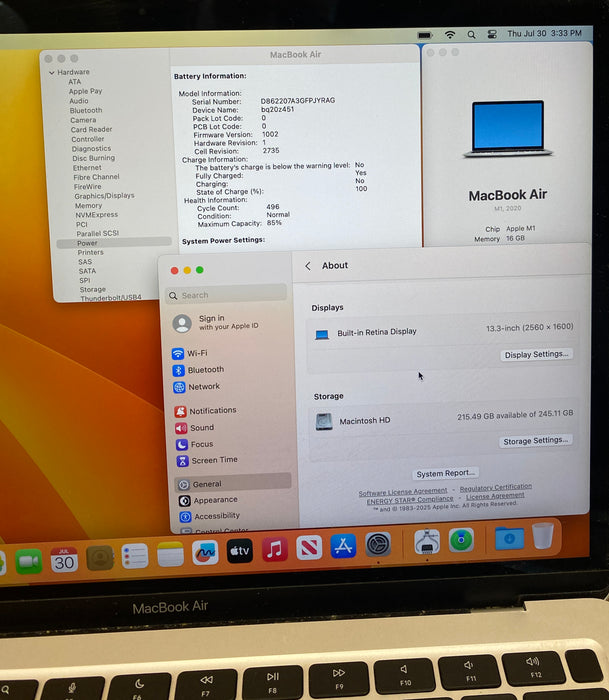
Task: Click the Storage Settings button
Action: click(535, 441)
